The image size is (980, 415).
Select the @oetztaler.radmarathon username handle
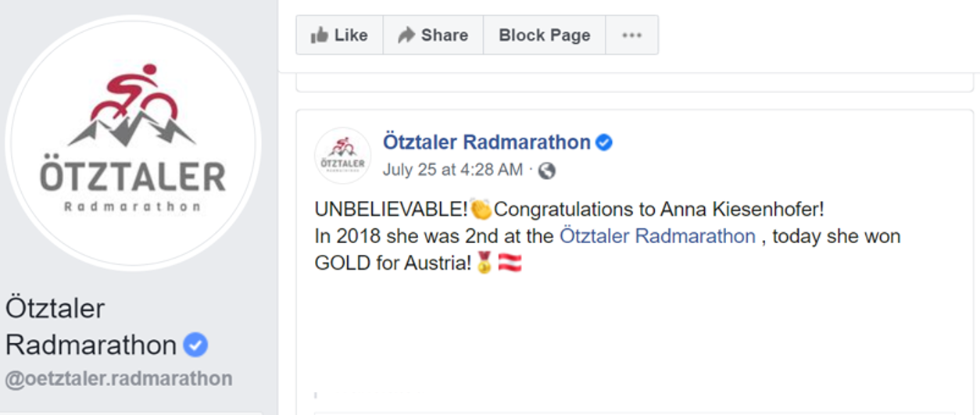coord(119,379)
